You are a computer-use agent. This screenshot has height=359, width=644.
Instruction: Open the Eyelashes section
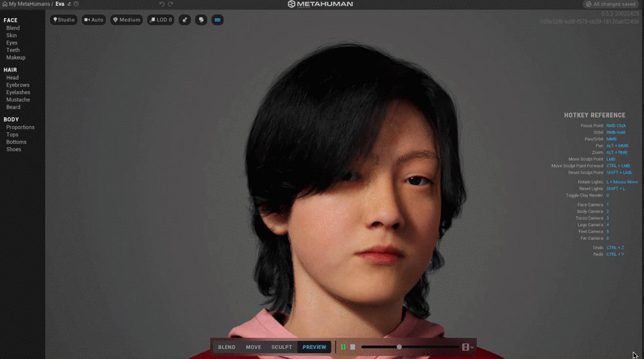(x=18, y=93)
